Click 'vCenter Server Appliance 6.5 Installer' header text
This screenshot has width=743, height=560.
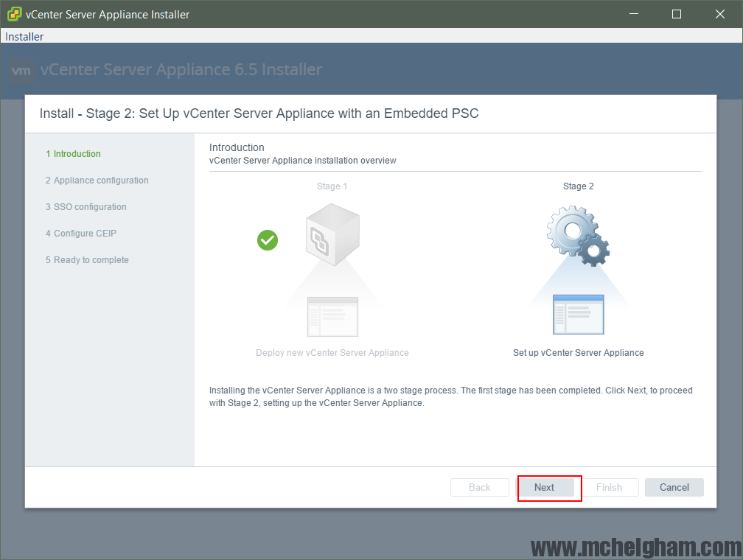[x=181, y=70]
